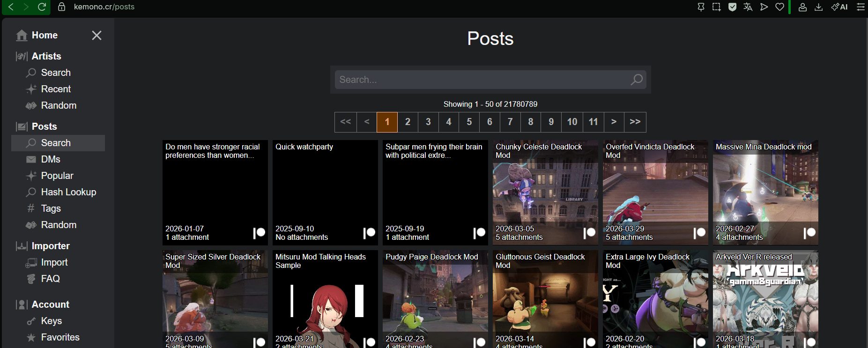The image size is (868, 348).
Task: Open the Mitsuru Mod Talking Heads Sample post
Action: [325, 299]
